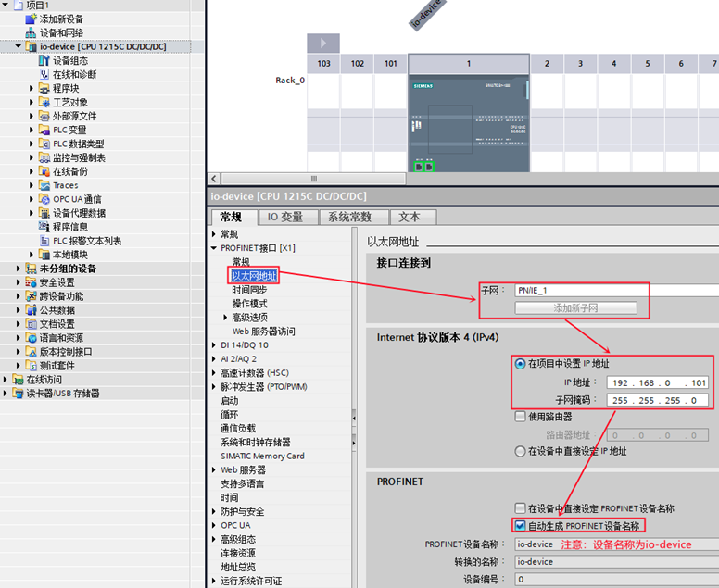Open the Program info (程序信息) icon
The image size is (719, 588).
pos(44,227)
